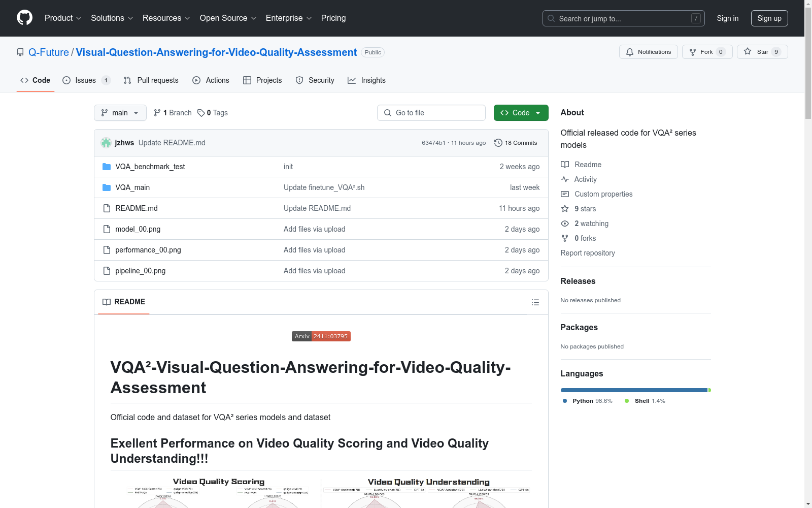Switch to the Actions tab

211,80
